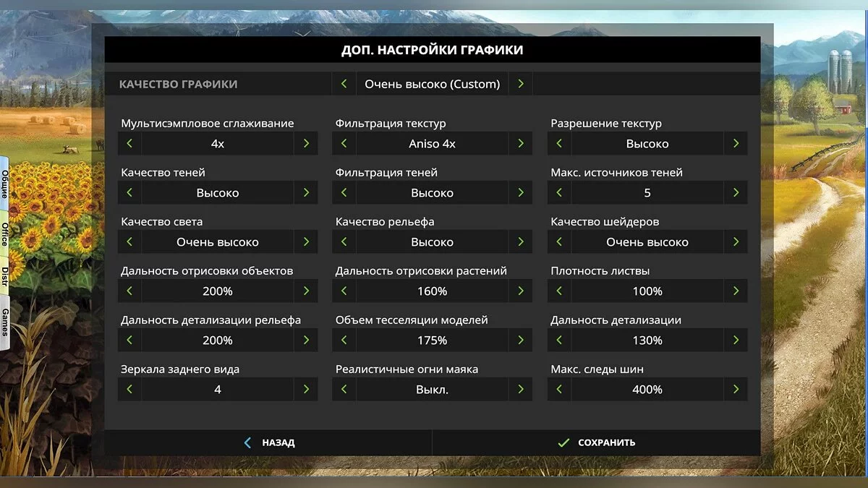Enable realistic beacon lights
Image resolution: width=868 pixels, height=488 pixels.
pyautogui.click(x=521, y=389)
